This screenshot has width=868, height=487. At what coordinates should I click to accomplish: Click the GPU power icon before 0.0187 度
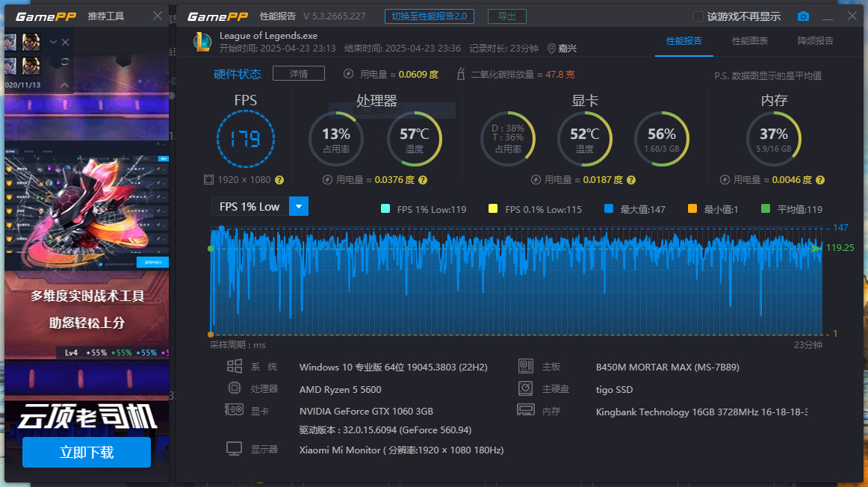pyautogui.click(x=536, y=180)
